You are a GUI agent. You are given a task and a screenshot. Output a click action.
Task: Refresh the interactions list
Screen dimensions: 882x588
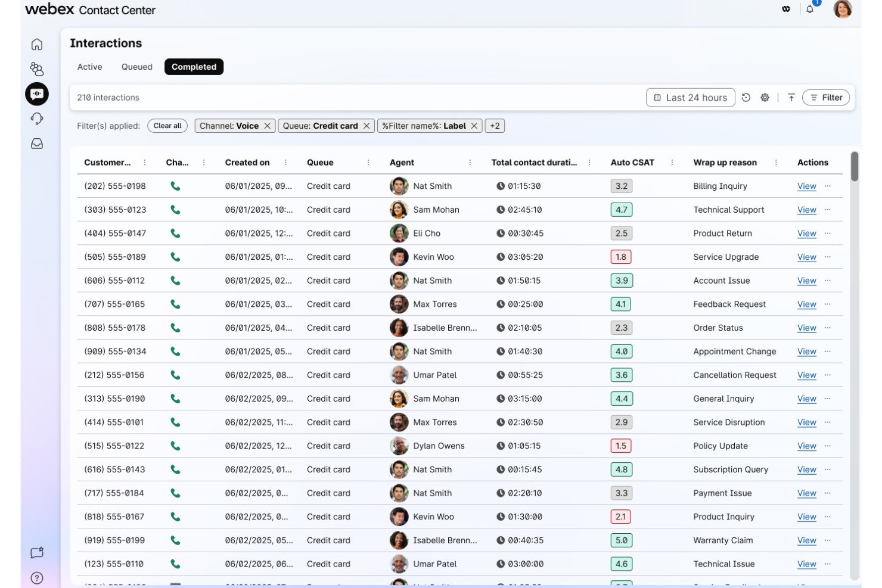pos(746,97)
